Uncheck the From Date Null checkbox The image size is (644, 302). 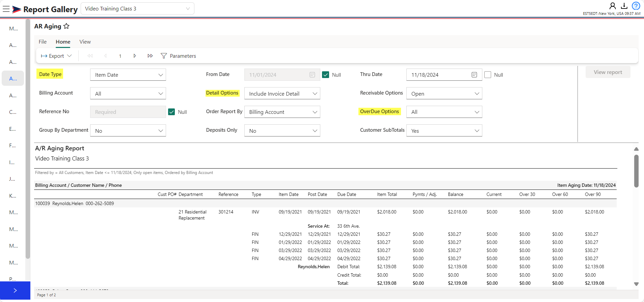pyautogui.click(x=325, y=75)
